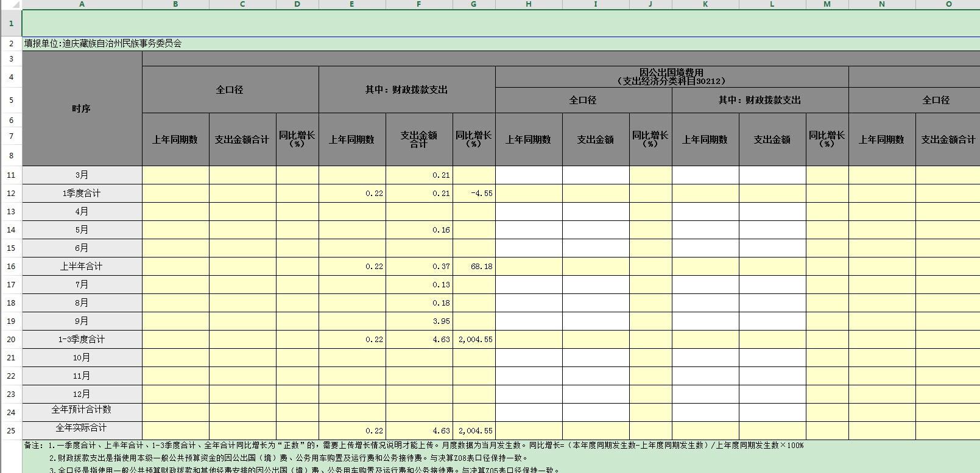
Task: Click the 全年预计合计数 row label cell
Action: pyautogui.click(x=82, y=410)
